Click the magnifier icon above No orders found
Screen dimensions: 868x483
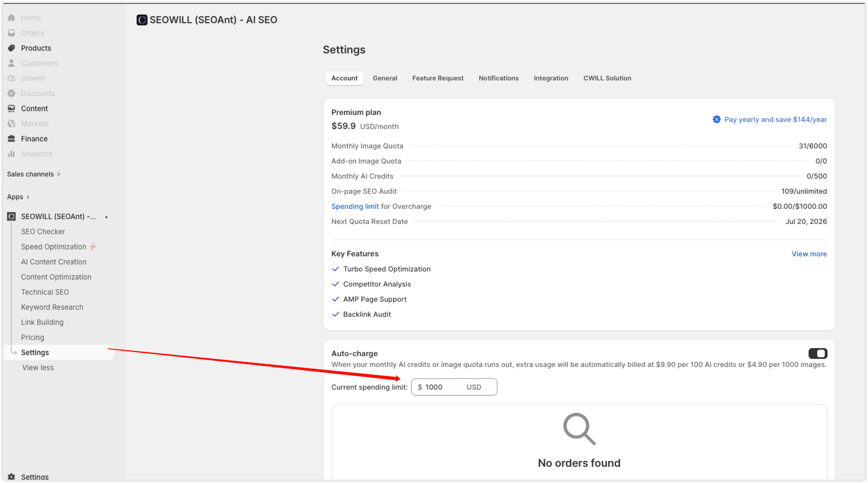click(x=579, y=429)
